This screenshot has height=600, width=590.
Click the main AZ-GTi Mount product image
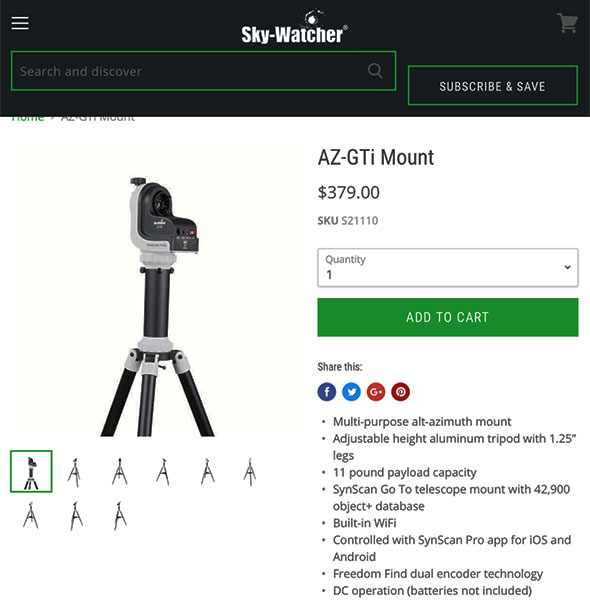[x=156, y=291]
